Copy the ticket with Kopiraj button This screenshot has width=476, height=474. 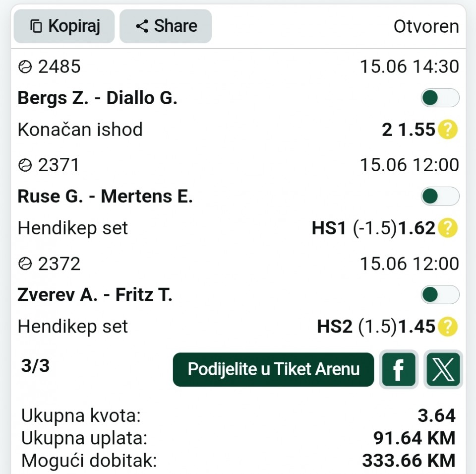64,26
